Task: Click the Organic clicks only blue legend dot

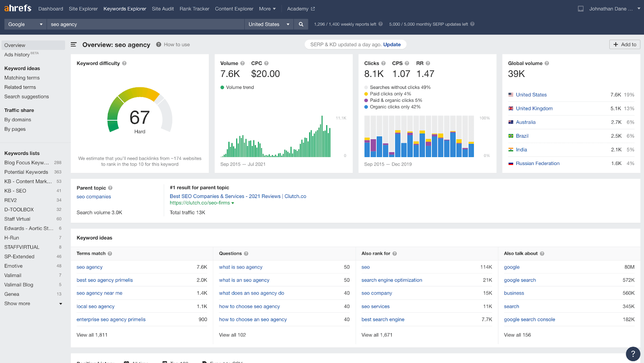Action: click(366, 107)
